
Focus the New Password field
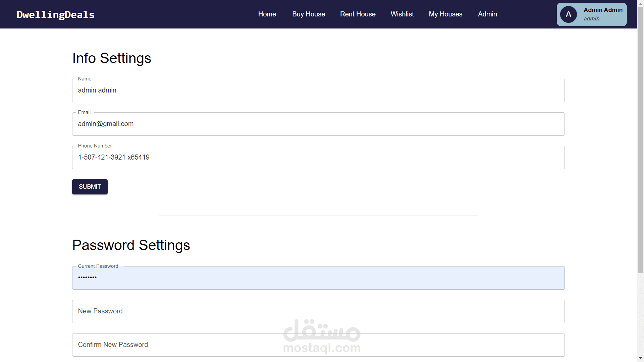tap(318, 311)
